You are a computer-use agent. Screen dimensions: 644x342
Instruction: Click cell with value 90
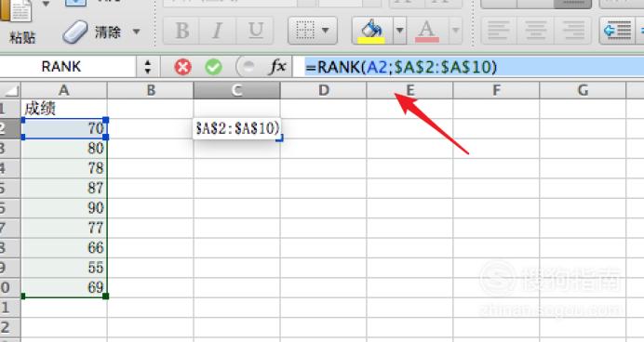63,208
